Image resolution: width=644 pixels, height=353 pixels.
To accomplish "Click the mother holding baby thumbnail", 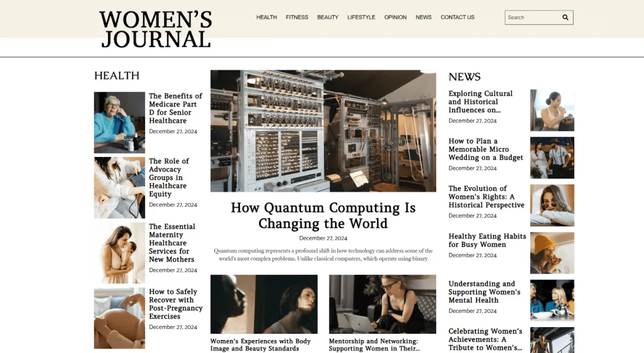I will [119, 253].
